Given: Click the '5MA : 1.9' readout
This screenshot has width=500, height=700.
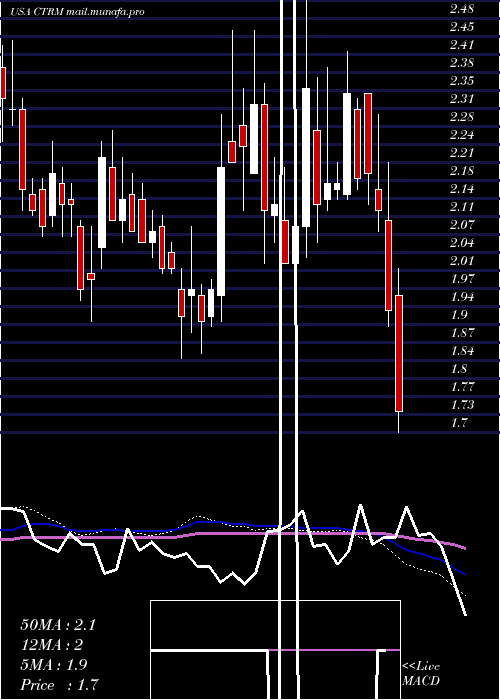Looking at the screenshot, I should [54, 665].
